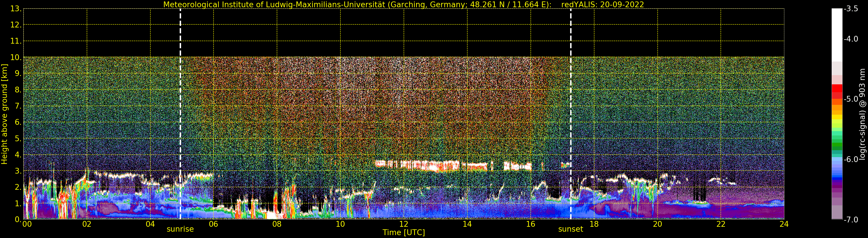Click the '14' time tick label
Screen dimensions: 868x238
(467, 224)
